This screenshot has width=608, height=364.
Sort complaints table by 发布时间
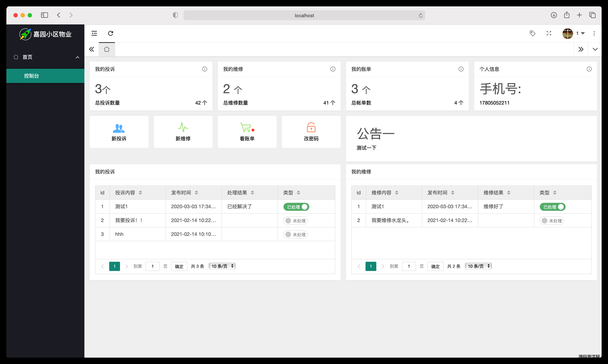click(196, 193)
